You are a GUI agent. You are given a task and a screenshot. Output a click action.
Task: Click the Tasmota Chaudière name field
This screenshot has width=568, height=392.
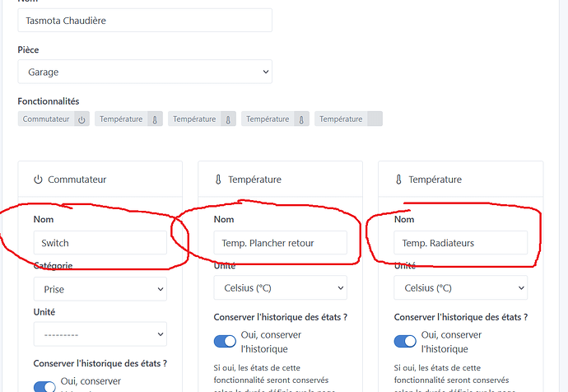coord(145,20)
